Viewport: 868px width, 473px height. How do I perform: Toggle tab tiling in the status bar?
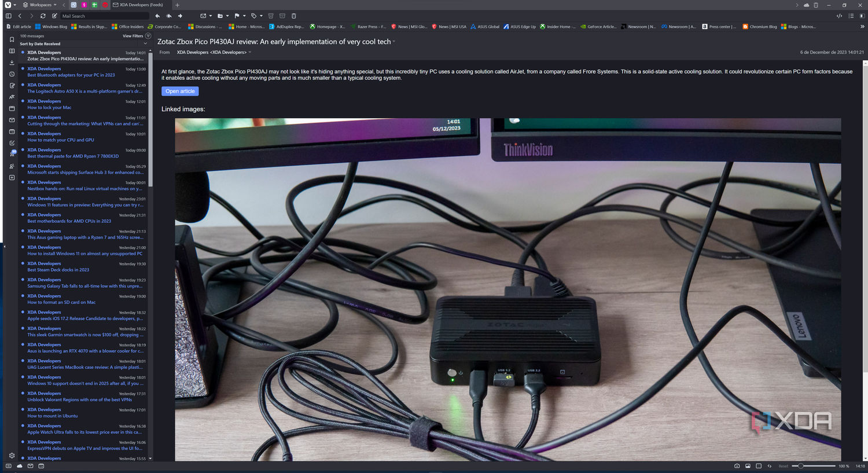759,466
